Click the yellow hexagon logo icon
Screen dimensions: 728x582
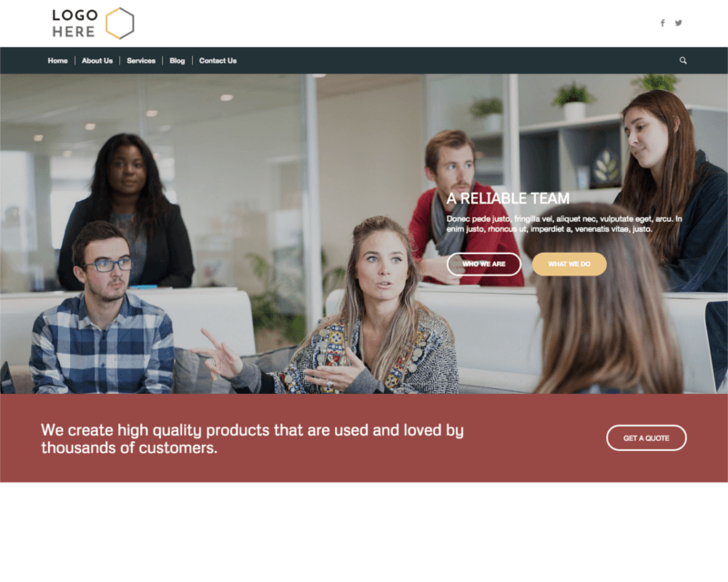[x=120, y=24]
